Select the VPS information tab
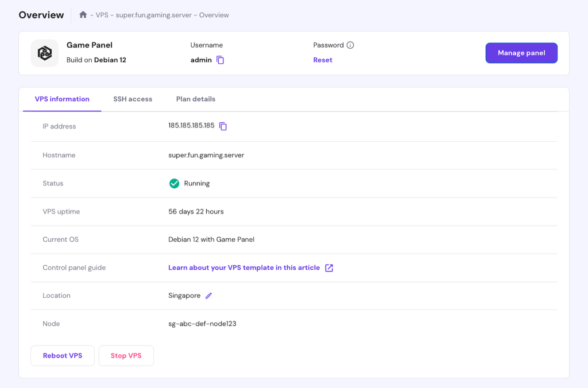Viewport: 588px width, 388px height. pyautogui.click(x=61, y=99)
